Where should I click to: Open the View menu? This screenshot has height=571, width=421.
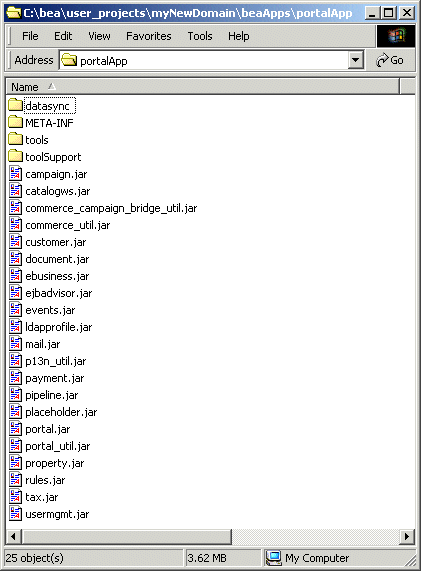(x=99, y=36)
